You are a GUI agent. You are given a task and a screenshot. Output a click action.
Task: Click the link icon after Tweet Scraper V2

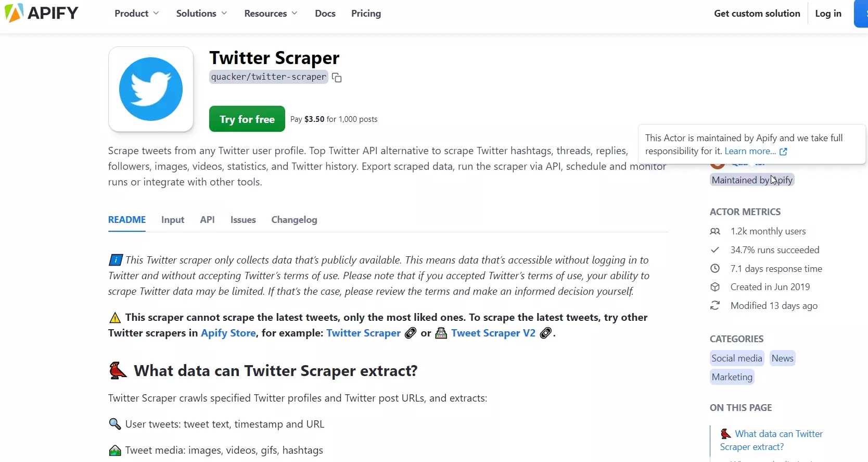pos(545,333)
